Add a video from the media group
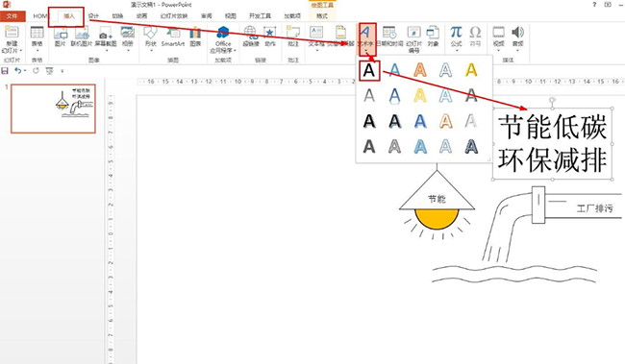 498,38
